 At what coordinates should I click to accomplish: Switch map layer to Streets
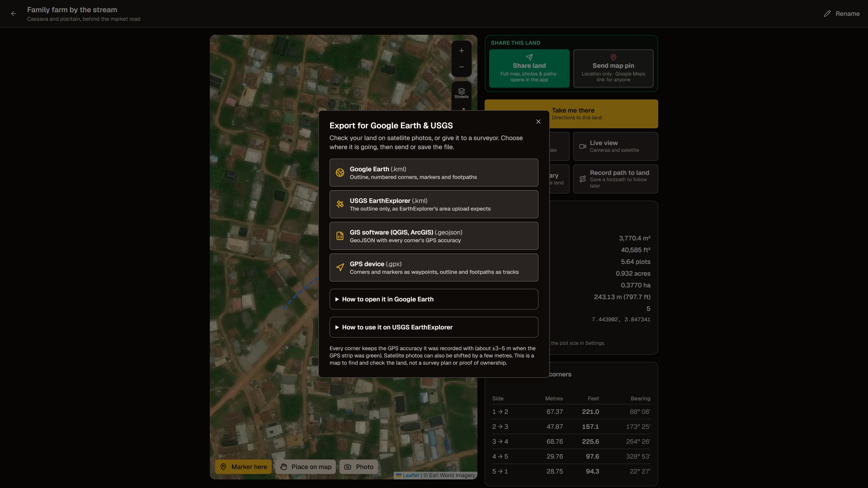coord(461,93)
